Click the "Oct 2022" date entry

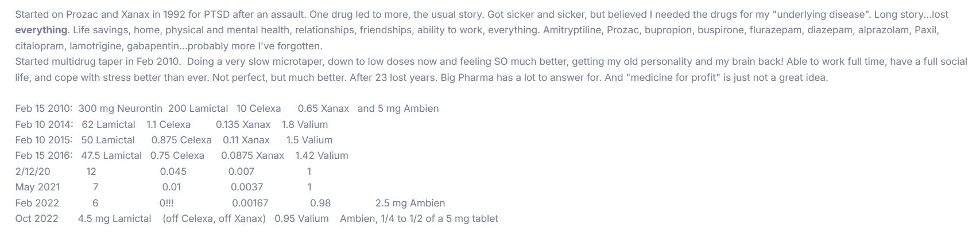[37, 219]
